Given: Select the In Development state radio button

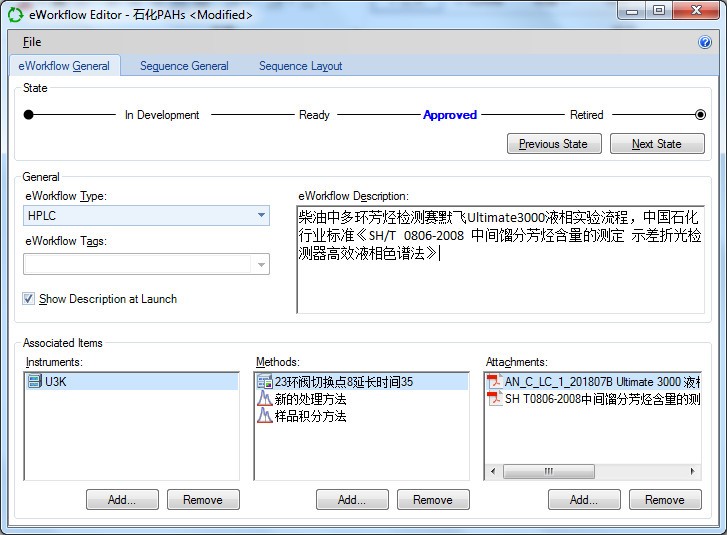Looking at the screenshot, I should coord(29,115).
